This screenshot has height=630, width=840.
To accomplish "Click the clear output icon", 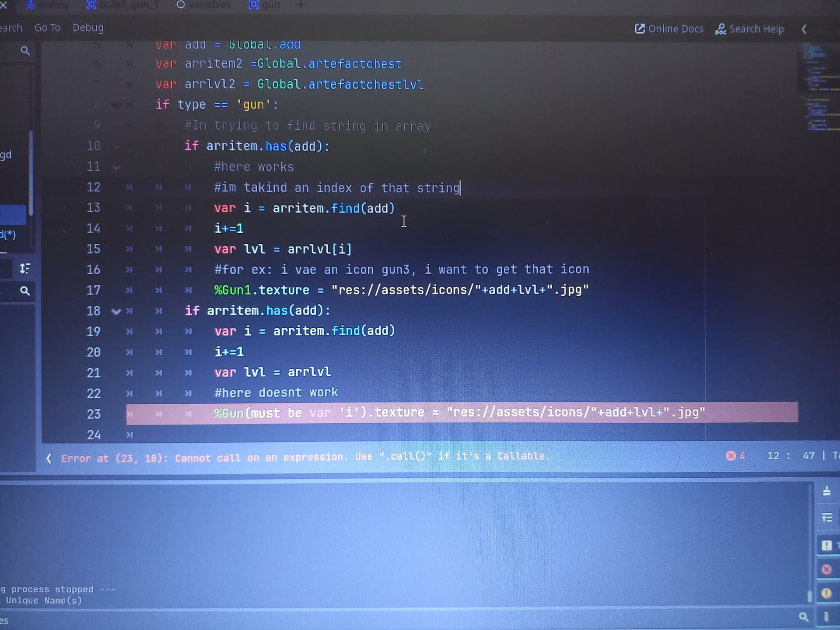I will (826, 491).
